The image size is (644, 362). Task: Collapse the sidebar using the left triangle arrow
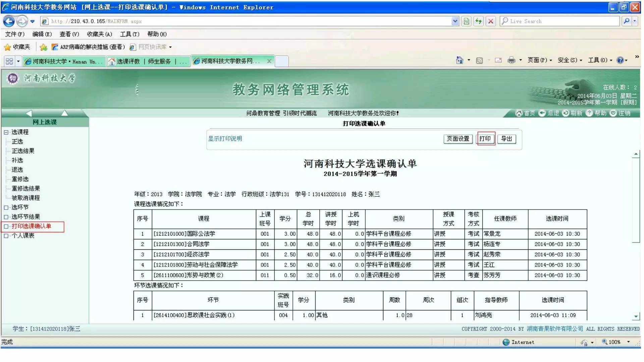pyautogui.click(x=30, y=113)
